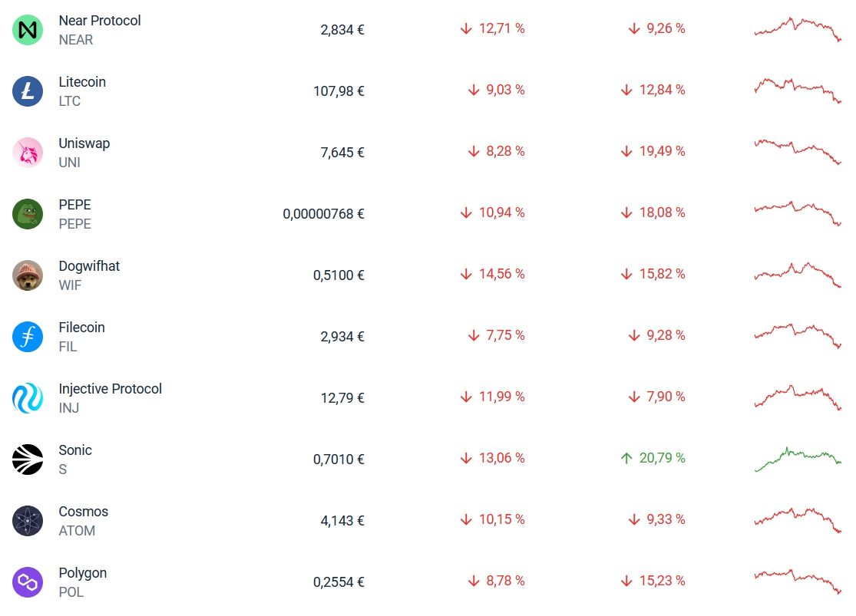This screenshot has height=616, width=856.
Task: Open the Polygon name link
Action: [x=82, y=573]
